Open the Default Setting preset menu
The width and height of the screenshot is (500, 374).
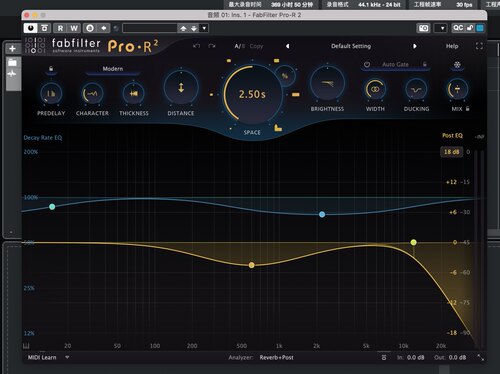coord(351,46)
